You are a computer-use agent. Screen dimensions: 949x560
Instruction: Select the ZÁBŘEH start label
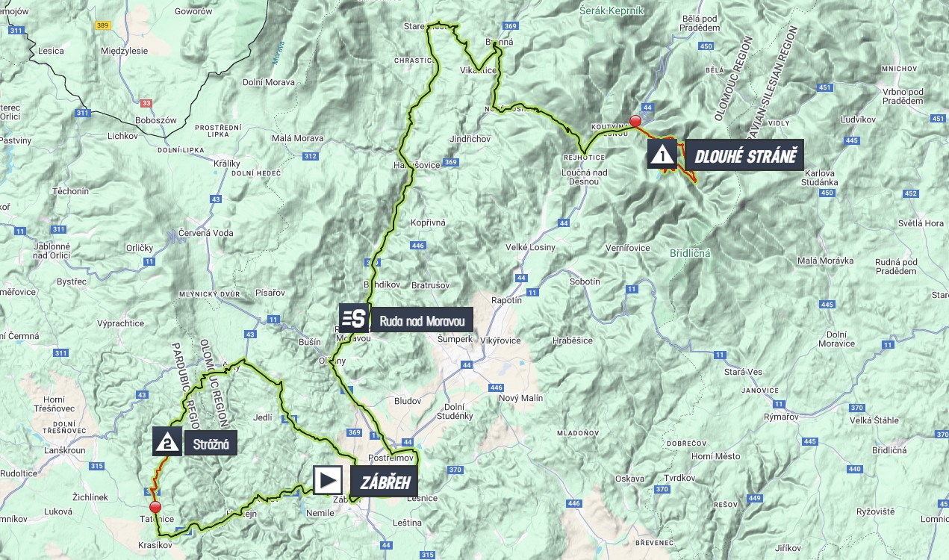coord(385,482)
